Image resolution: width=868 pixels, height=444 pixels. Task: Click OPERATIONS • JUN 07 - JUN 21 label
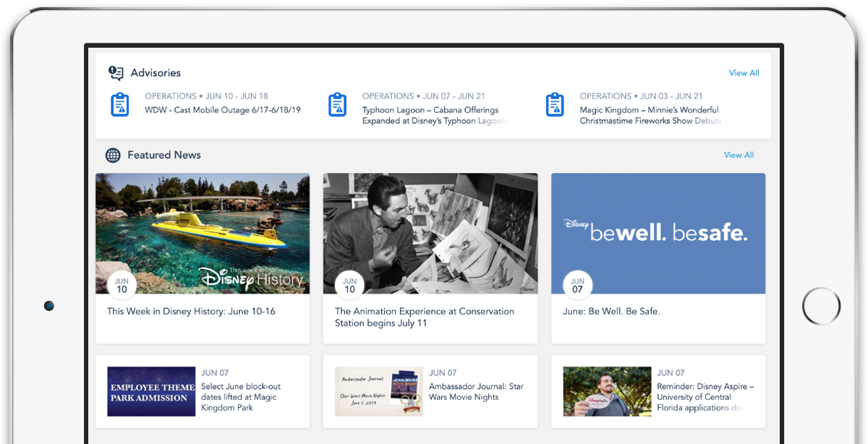(424, 96)
